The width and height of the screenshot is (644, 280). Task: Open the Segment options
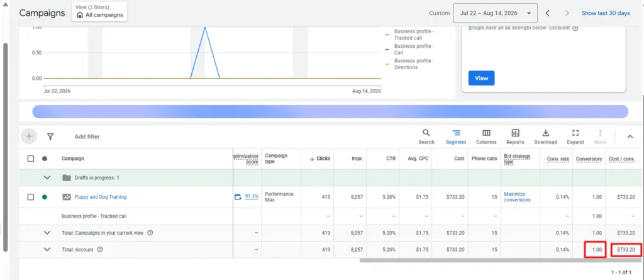pos(456,137)
